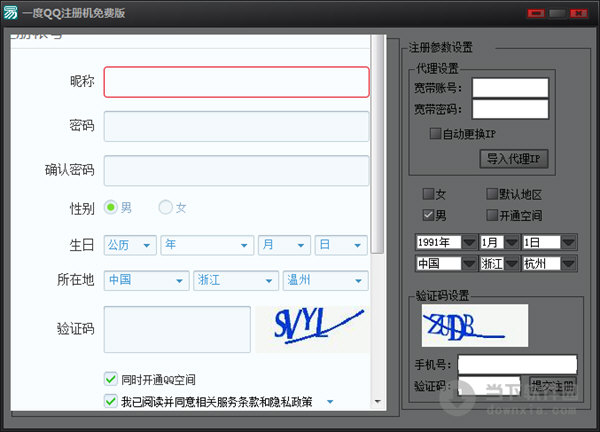Click the 验证码 input box in form

[x=177, y=329]
